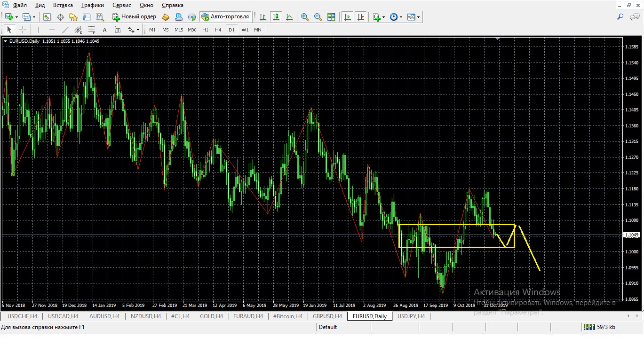644x361 pixels.
Task: Open the Графики menu
Action: (x=93, y=5)
